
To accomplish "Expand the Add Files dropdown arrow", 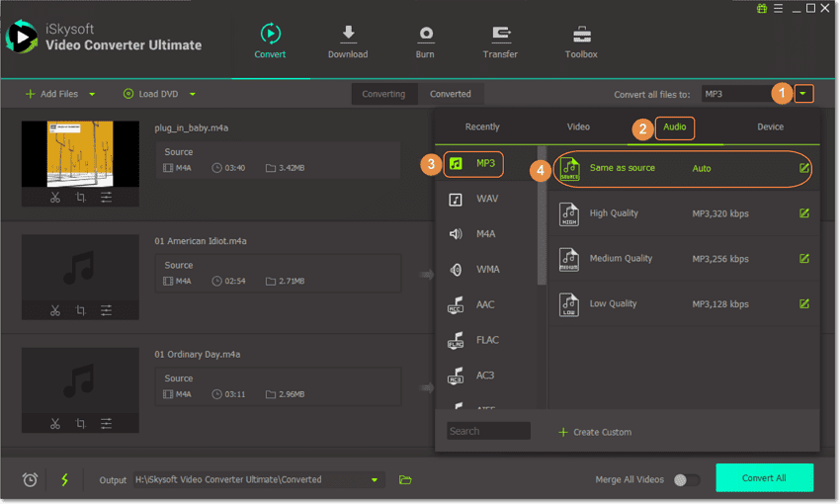I will pyautogui.click(x=92, y=94).
